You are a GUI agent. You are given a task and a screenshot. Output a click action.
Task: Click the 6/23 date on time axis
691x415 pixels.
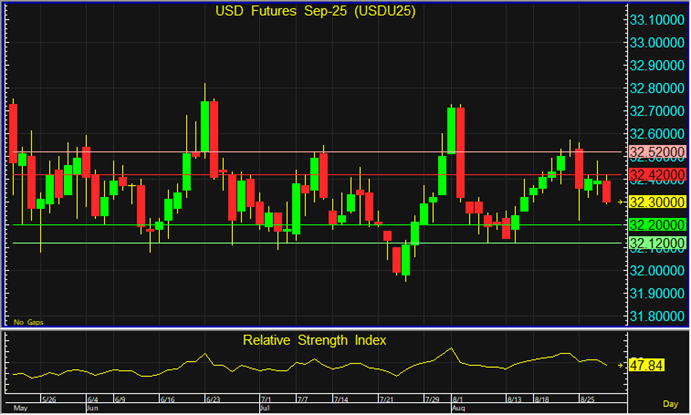pos(212,398)
